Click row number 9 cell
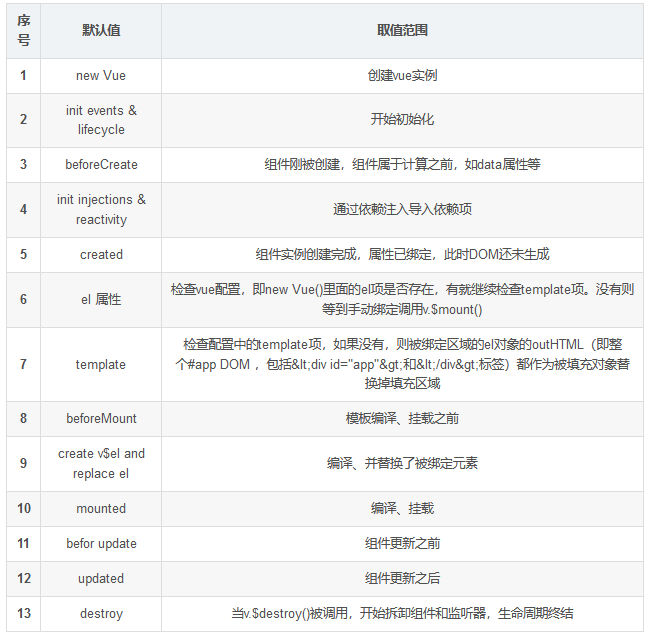 click(x=24, y=464)
